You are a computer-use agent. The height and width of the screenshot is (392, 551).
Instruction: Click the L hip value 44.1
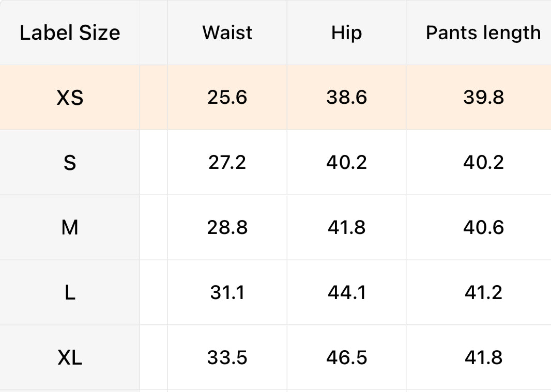pyautogui.click(x=346, y=293)
